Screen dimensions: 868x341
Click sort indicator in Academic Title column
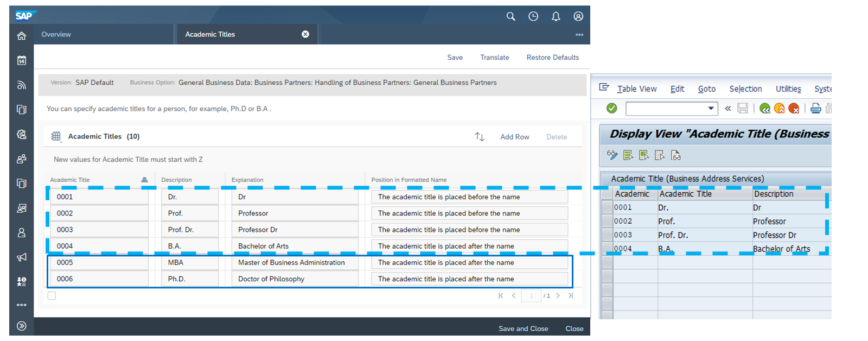click(x=144, y=180)
